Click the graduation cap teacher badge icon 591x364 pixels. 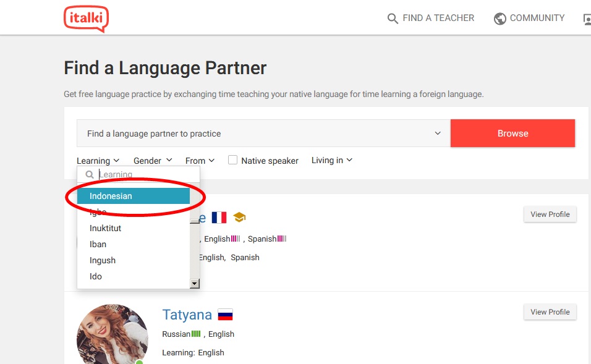(239, 217)
